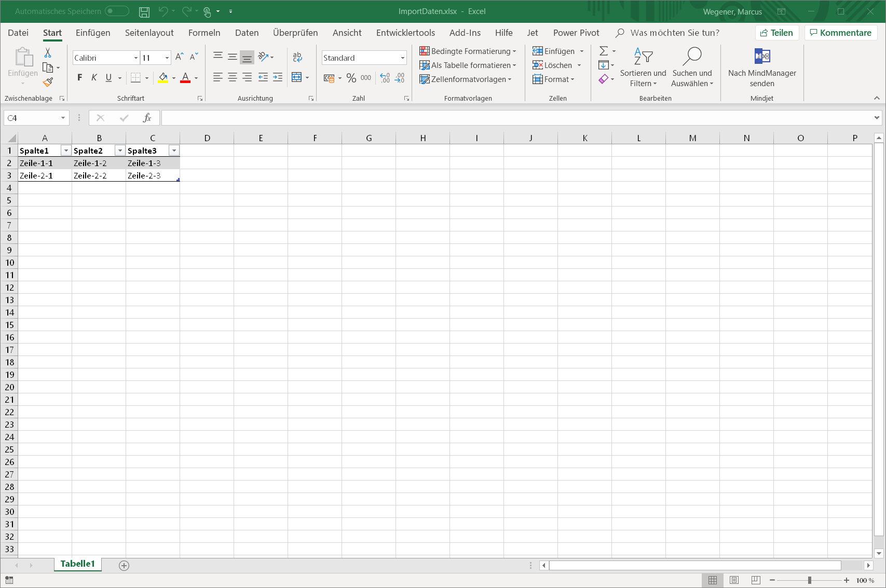Viewport: 886px width, 588px height.
Task: Switch to the Power Pivot tab
Action: (576, 33)
